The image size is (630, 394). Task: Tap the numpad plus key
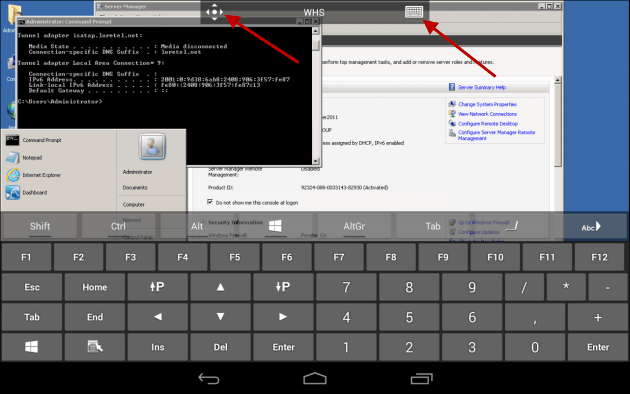(598, 317)
